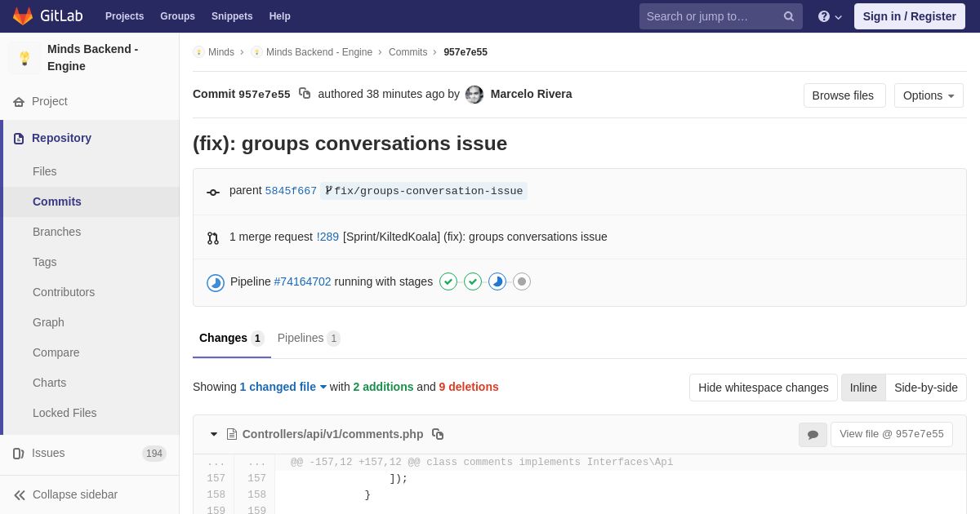Screen dimensions: 980x514
Task: Click the Browse files button
Action: pyautogui.click(x=844, y=95)
